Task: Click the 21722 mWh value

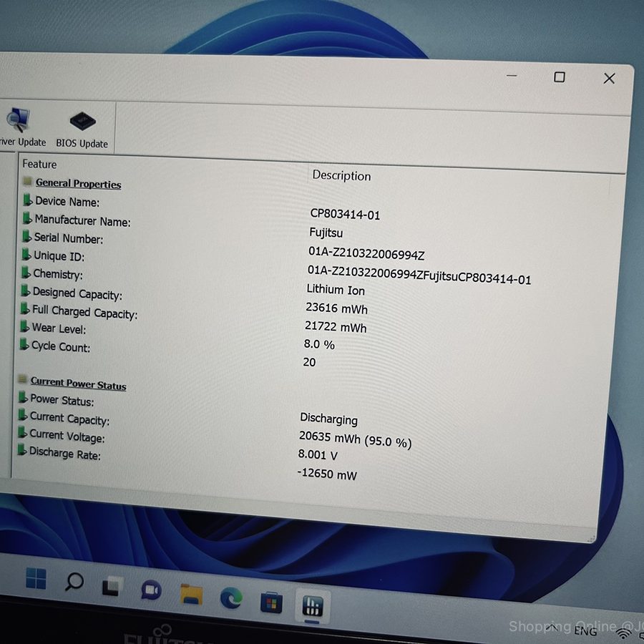Action: (336, 327)
